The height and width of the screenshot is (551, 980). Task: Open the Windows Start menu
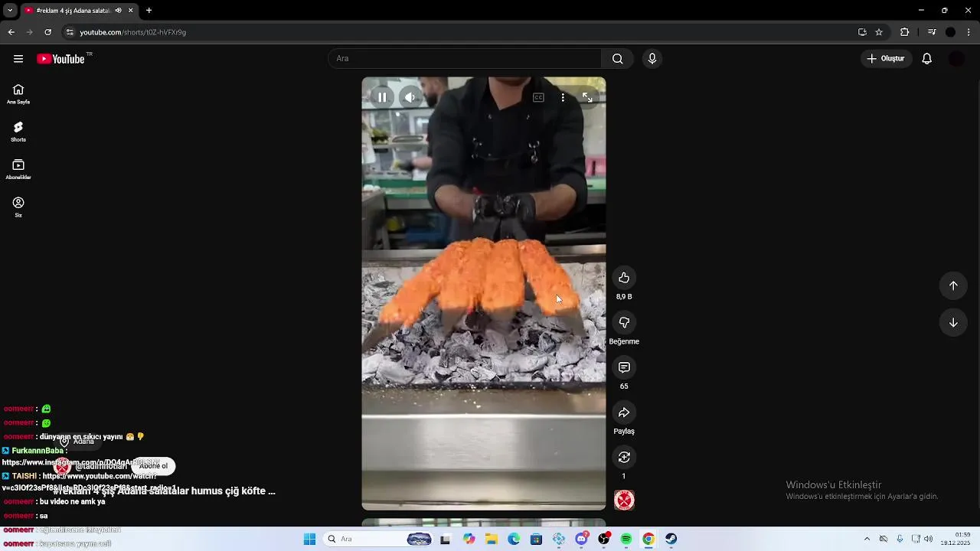click(x=309, y=539)
